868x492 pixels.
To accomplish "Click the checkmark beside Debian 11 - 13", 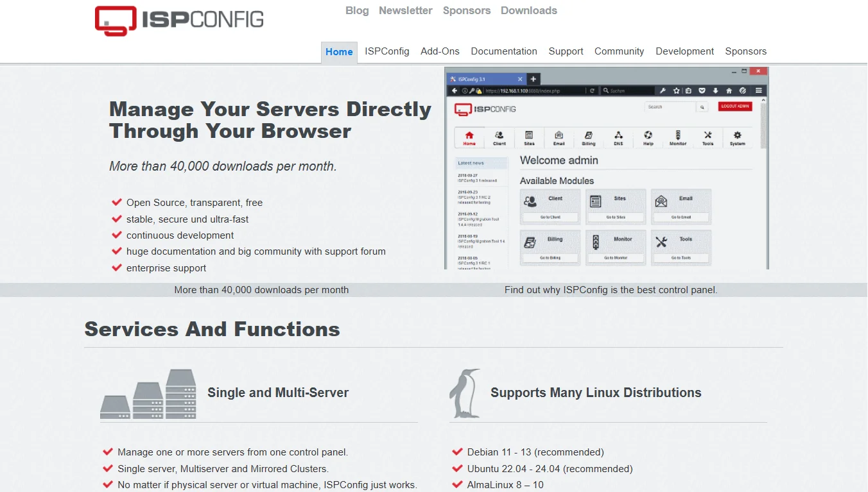I will click(x=457, y=452).
